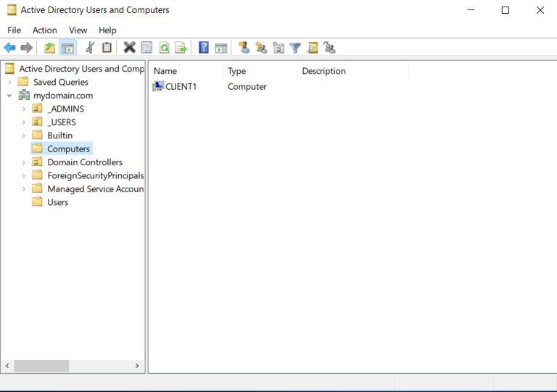Open the View menu
This screenshot has width=557, height=392.
[x=78, y=30]
